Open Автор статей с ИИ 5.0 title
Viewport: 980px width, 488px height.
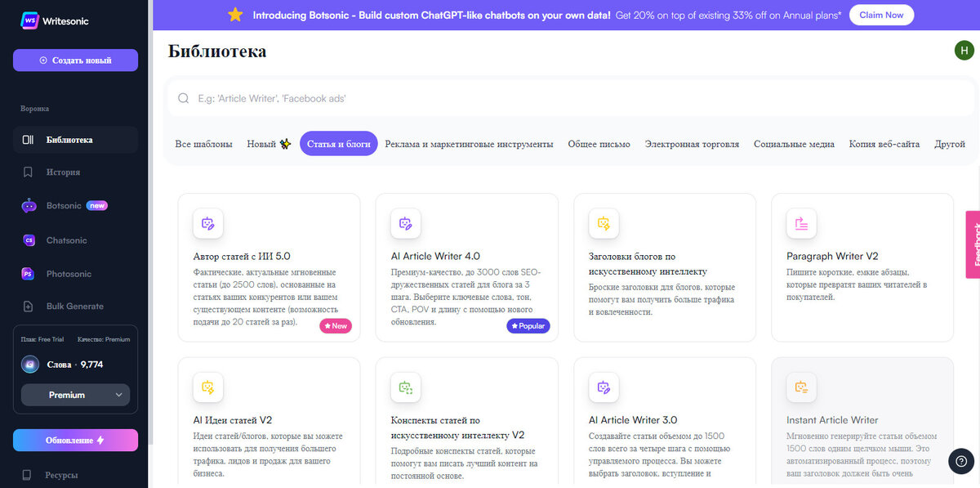[242, 256]
